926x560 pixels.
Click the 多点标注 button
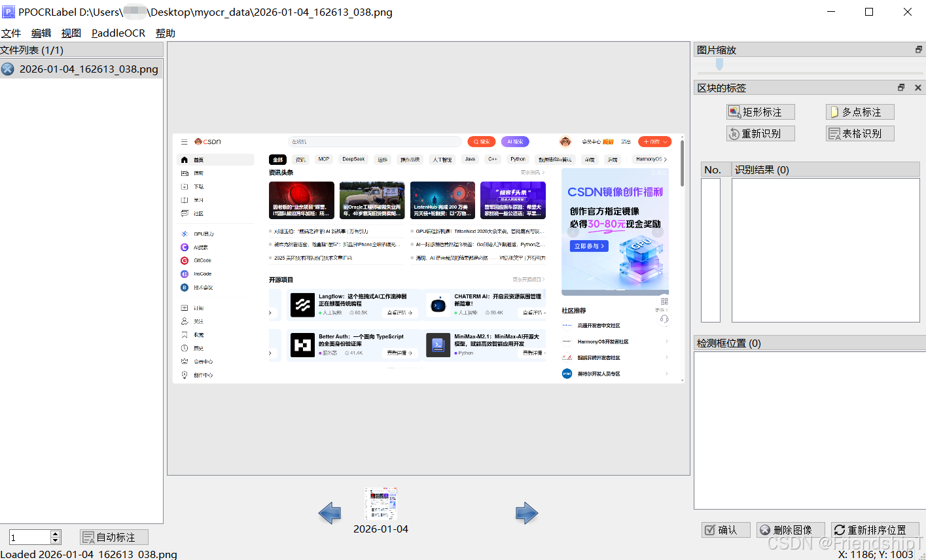tap(860, 112)
